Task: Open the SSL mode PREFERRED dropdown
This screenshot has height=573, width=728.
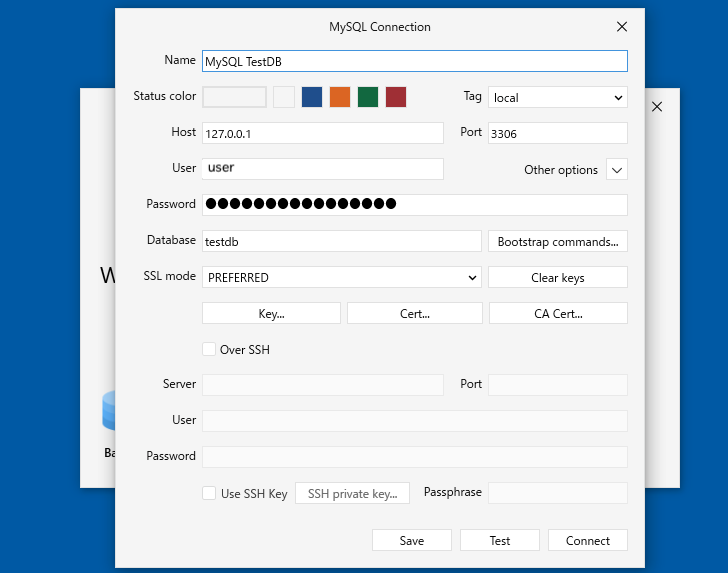Action: [342, 277]
